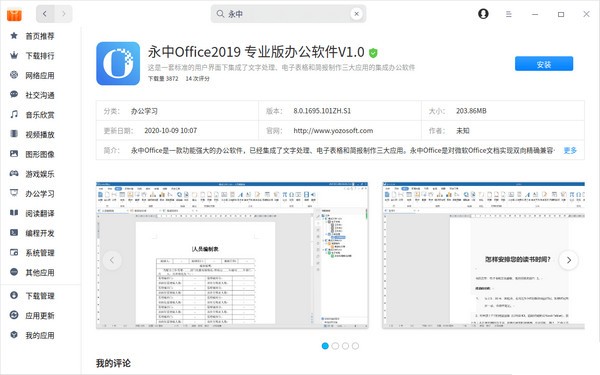The height and width of the screenshot is (375, 600).
Task: Click the http://www.yozosoft.com website link
Action: coord(333,130)
